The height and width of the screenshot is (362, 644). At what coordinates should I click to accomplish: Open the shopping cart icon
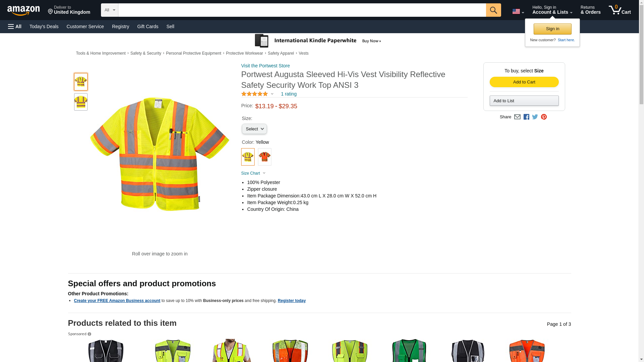tap(619, 10)
